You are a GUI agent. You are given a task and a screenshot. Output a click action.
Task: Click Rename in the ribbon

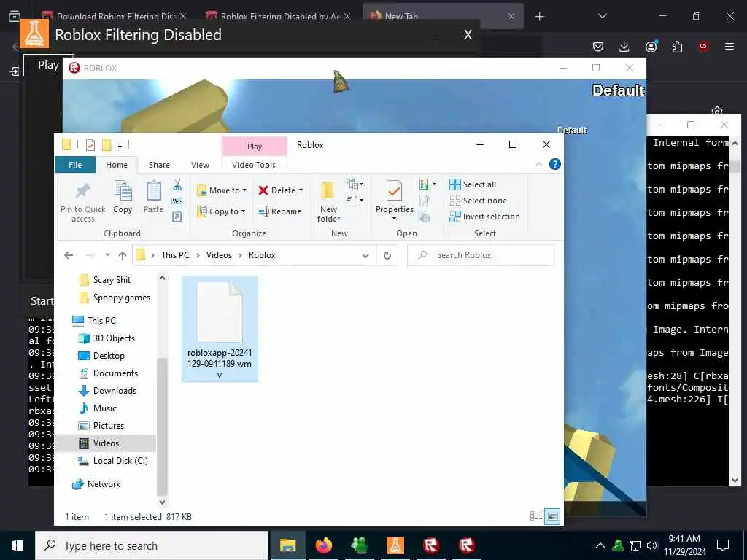(279, 211)
